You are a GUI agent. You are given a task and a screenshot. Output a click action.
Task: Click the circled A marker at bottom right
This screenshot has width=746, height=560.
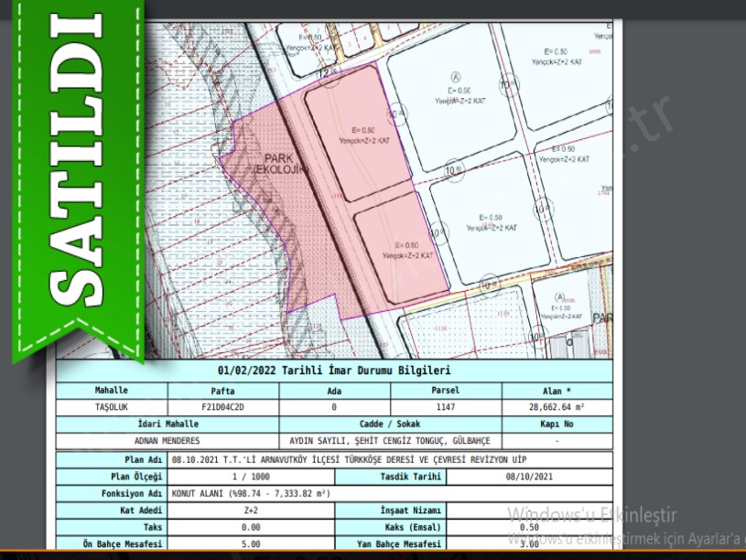tap(561, 299)
